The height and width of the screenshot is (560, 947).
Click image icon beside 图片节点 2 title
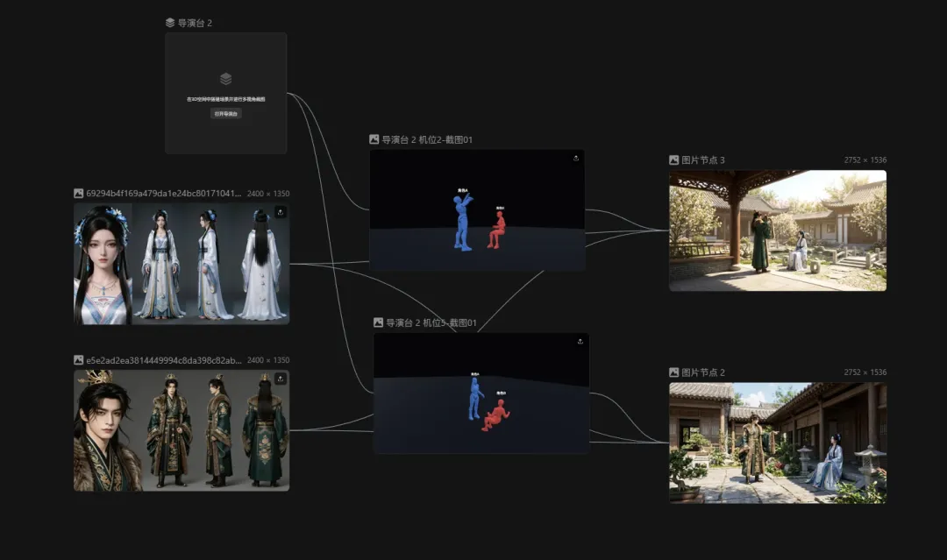pyautogui.click(x=674, y=372)
